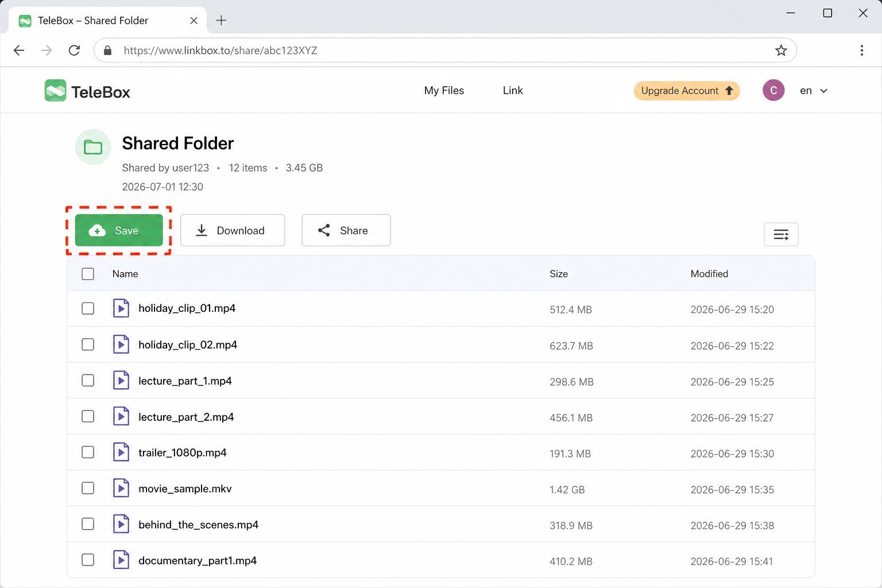Click the Share button
882x588 pixels.
[x=346, y=230]
